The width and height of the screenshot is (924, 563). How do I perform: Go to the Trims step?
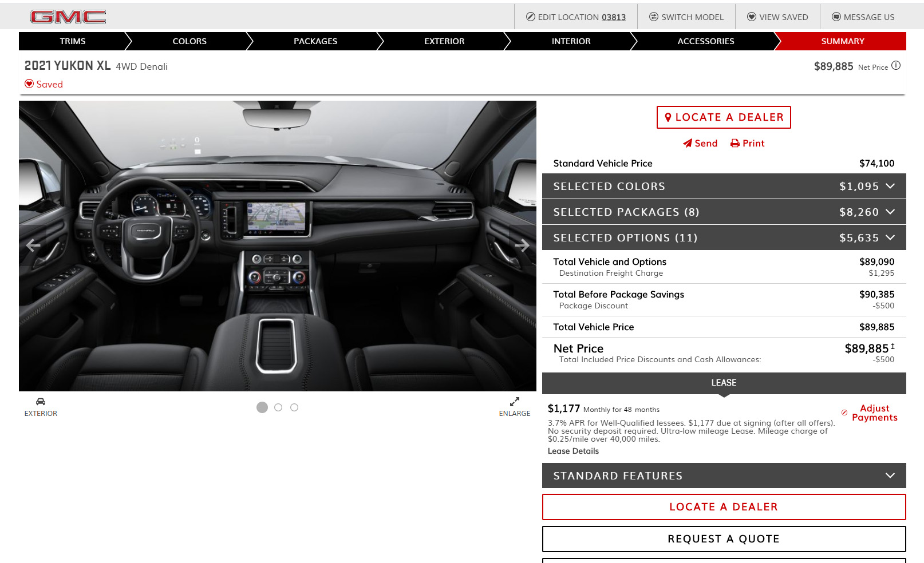coord(73,41)
